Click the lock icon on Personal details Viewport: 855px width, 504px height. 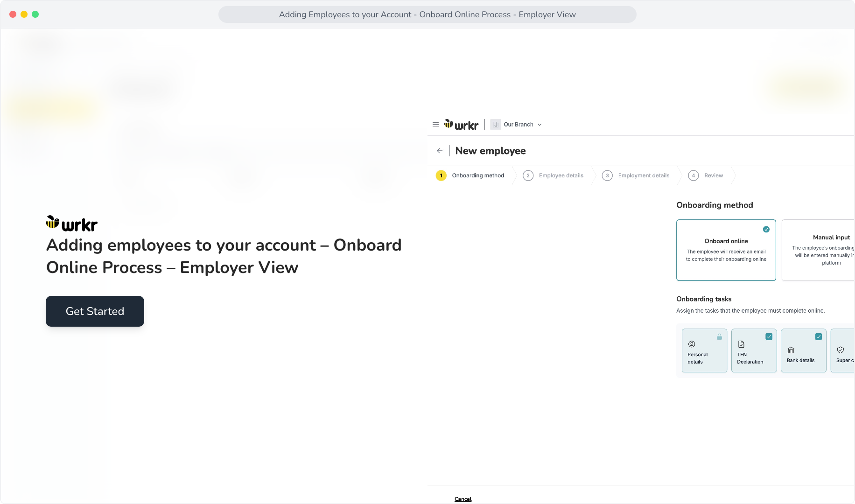tap(720, 336)
